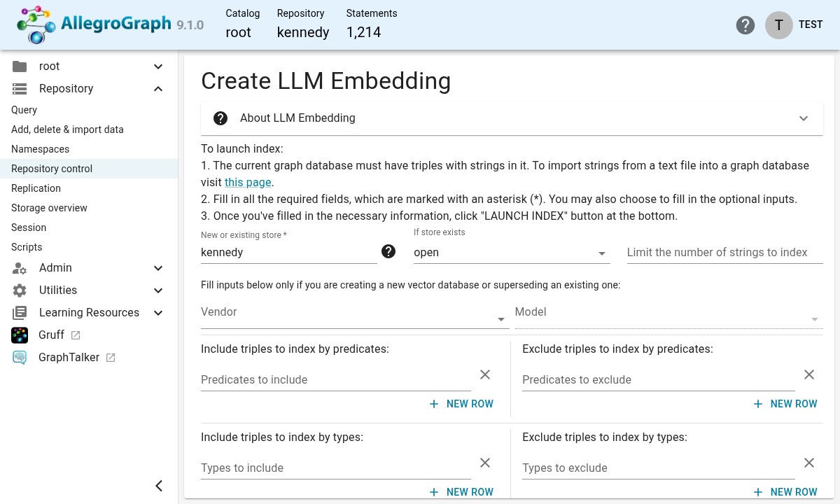Expand the root catalog chevron
Screen dimensions: 840x504
pos(158,66)
